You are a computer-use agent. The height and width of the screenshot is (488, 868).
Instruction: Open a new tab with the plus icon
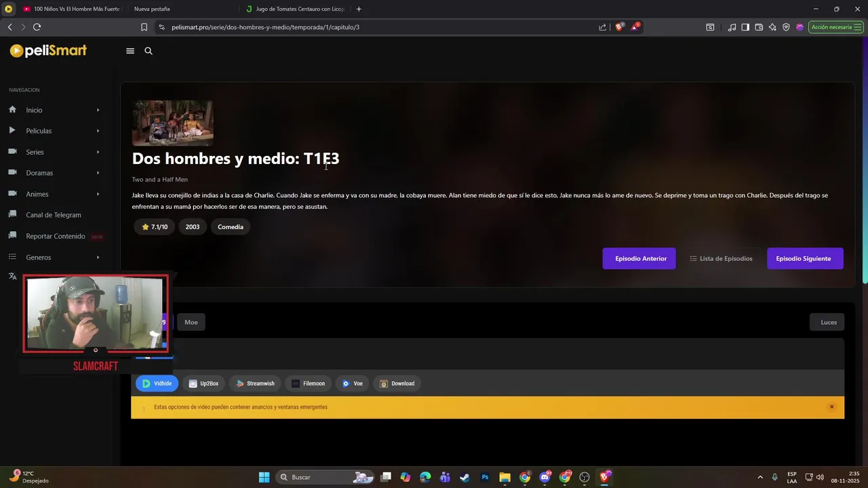click(359, 9)
